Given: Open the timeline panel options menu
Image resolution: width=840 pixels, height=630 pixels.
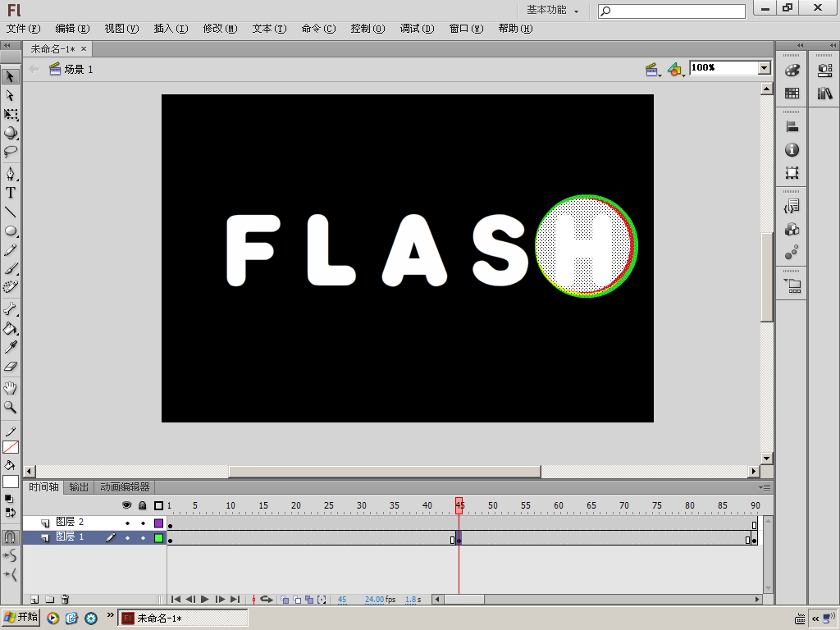Looking at the screenshot, I should (x=765, y=487).
